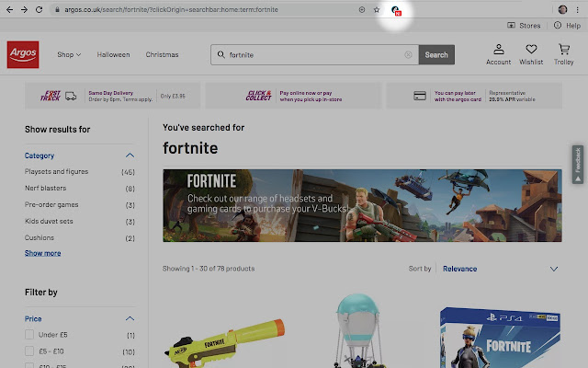Viewport: 588px width, 368px height.
Task: Click in the fortnite search field
Action: 314,55
